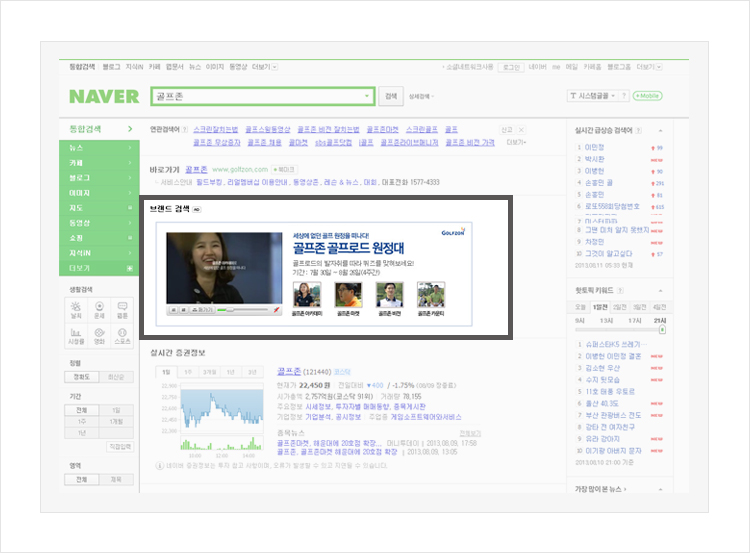The width and height of the screenshot is (750, 553).
Task: Click the first playback button in the video player
Action: coord(174,310)
